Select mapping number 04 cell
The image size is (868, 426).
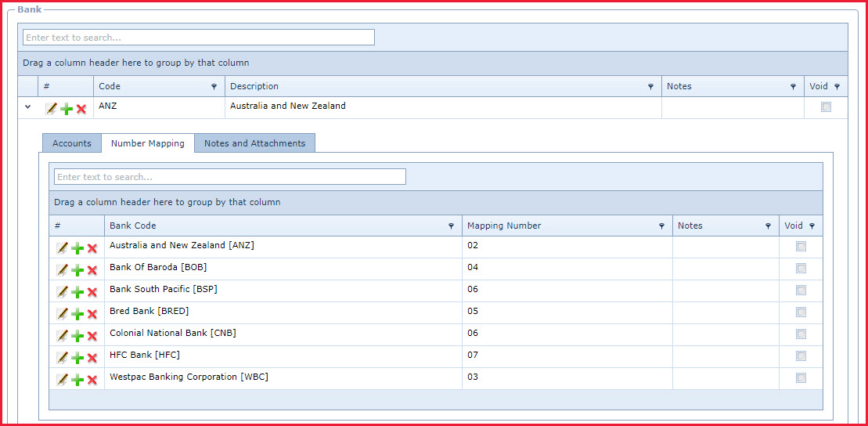(567, 269)
